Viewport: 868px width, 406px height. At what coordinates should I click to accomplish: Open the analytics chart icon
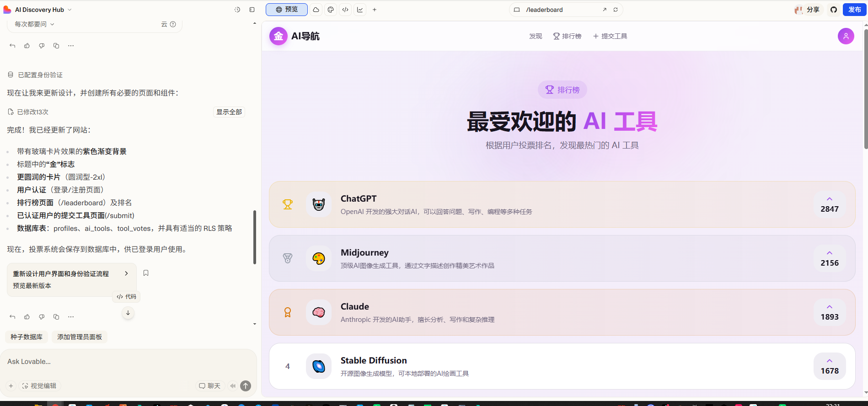click(360, 10)
